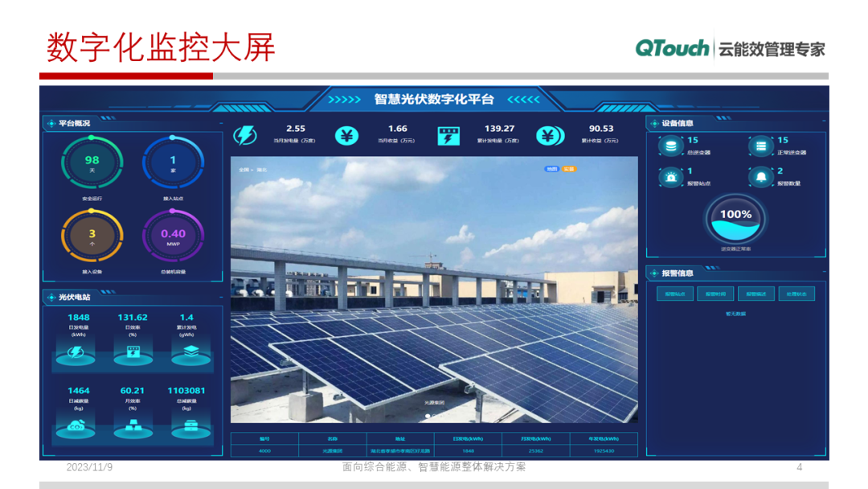Click the 2023/11/9 footer date
The height and width of the screenshot is (489, 868).
pos(89,466)
